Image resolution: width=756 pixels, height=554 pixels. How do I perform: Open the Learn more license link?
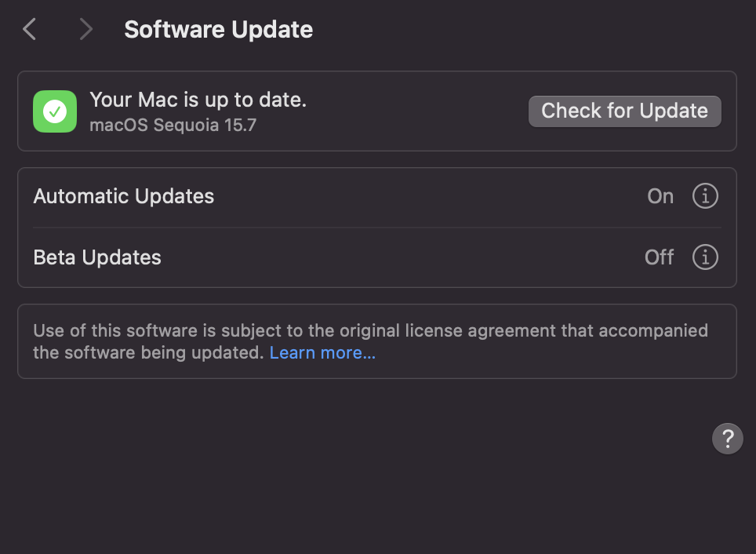pos(322,352)
